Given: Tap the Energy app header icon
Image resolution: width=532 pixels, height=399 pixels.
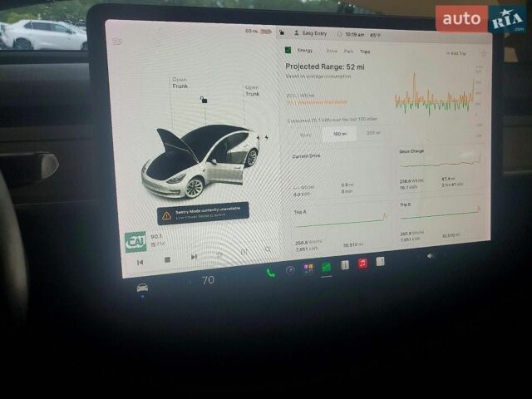Looking at the screenshot, I should tap(288, 50).
